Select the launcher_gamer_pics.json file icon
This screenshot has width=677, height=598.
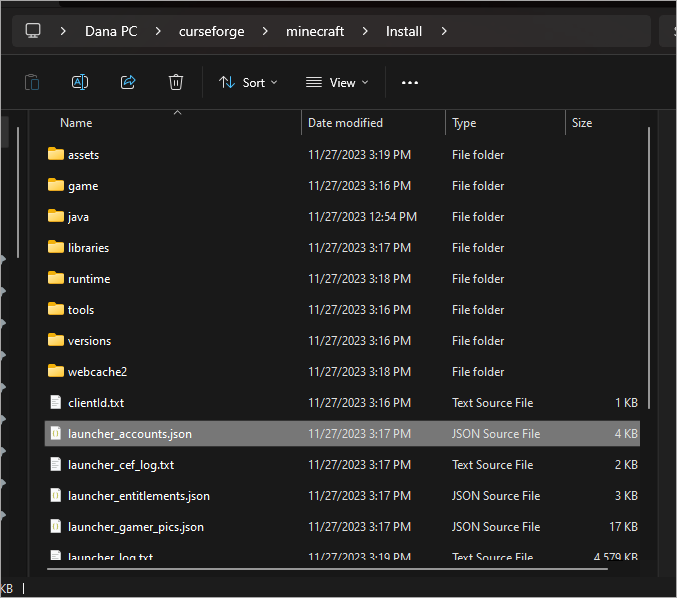(56, 527)
